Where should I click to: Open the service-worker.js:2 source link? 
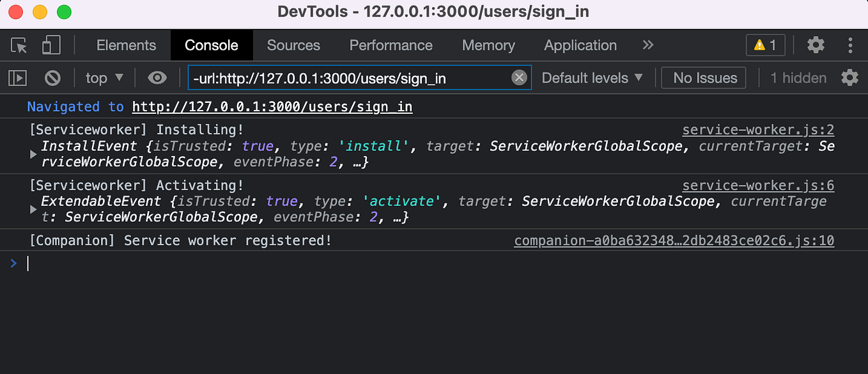[x=758, y=129]
